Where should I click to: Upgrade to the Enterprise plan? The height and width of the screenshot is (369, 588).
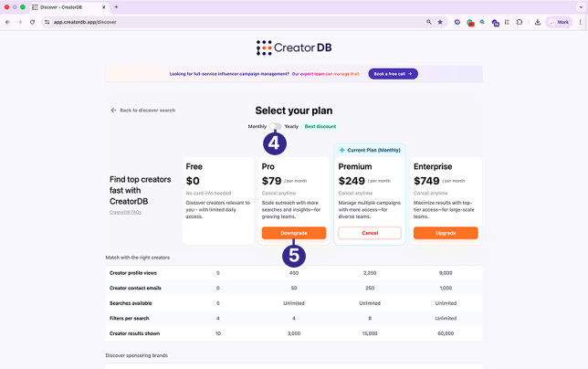[446, 233]
